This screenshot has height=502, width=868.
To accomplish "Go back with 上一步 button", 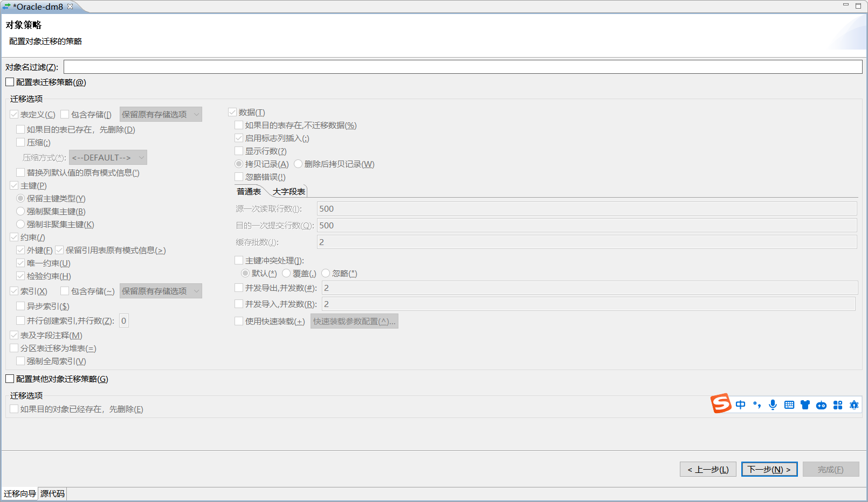I will coord(708,469).
